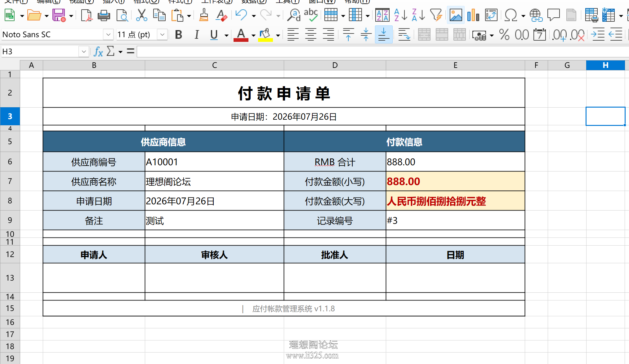The image size is (629, 364).
Task: Click Clear Direct Formatting icon
Action: tap(221, 15)
